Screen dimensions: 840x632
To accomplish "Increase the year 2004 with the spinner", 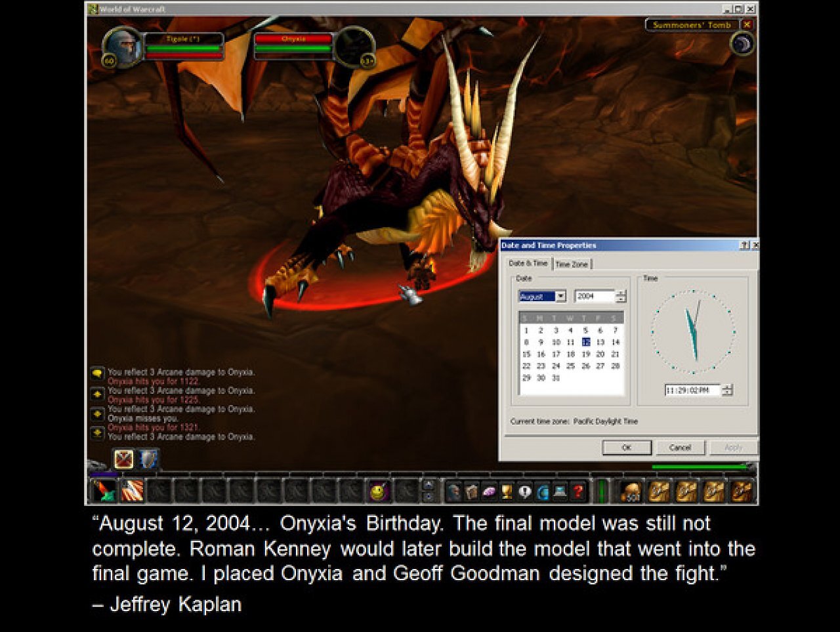I will coord(621,293).
